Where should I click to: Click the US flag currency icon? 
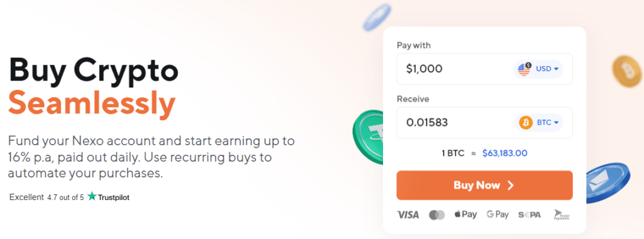(525, 69)
